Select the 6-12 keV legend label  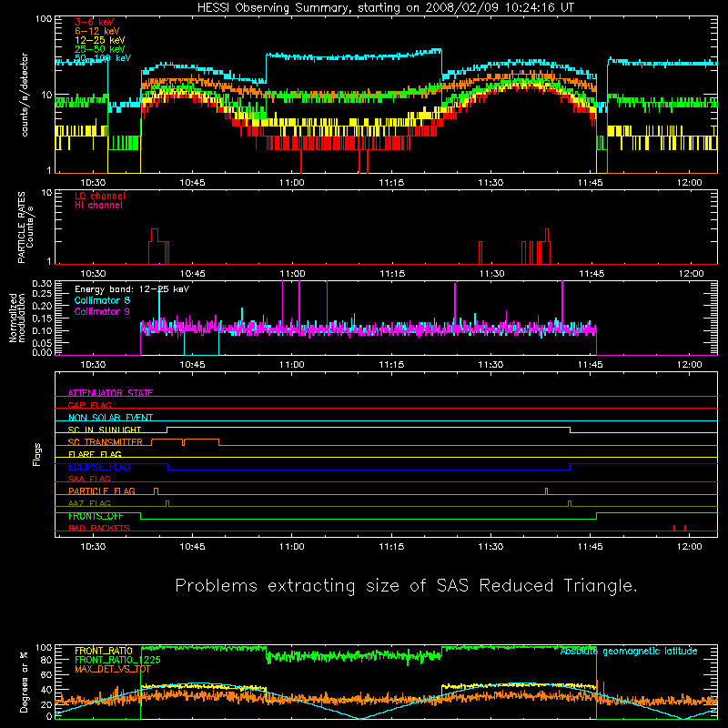point(97,31)
